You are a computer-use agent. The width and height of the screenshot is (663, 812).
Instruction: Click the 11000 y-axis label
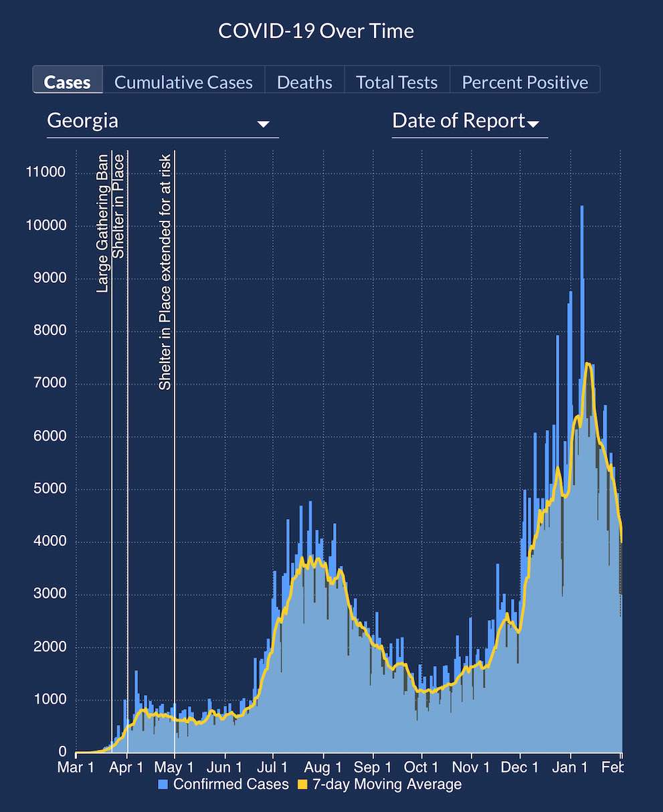[x=45, y=172]
